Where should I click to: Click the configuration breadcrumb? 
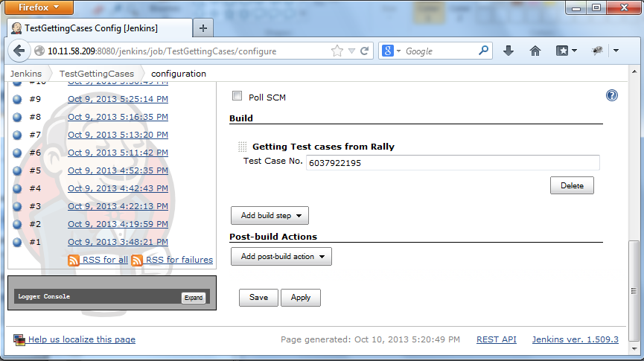(x=179, y=74)
